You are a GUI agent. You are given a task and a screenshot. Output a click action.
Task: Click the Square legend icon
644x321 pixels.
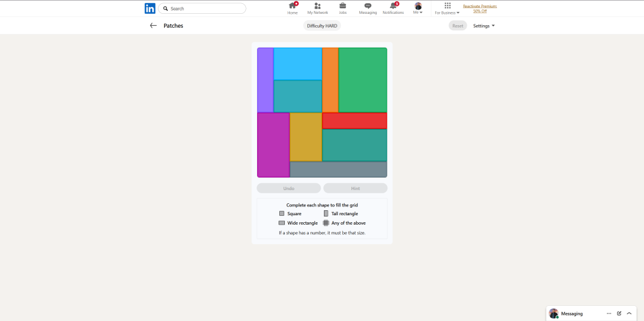[x=282, y=213]
